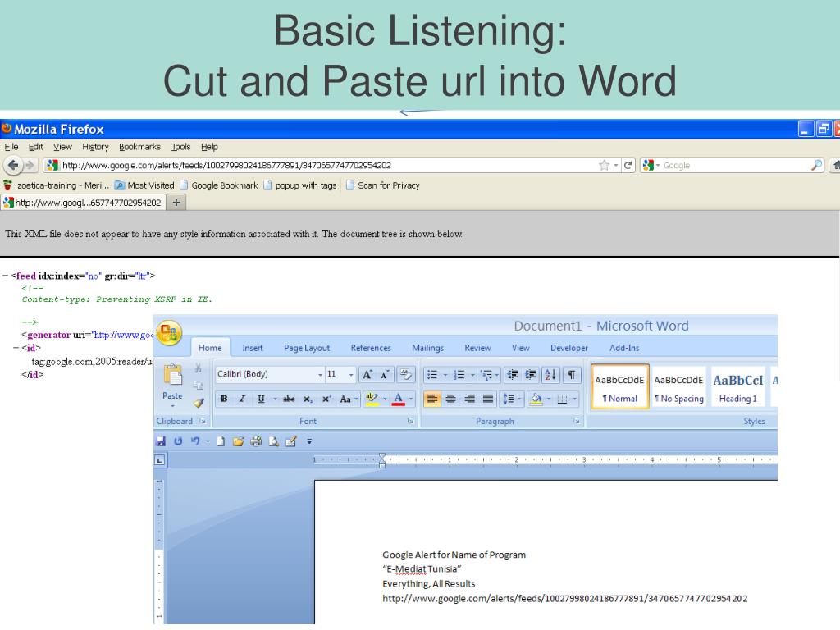
Task: Toggle Superscript formatting
Action: [326, 399]
